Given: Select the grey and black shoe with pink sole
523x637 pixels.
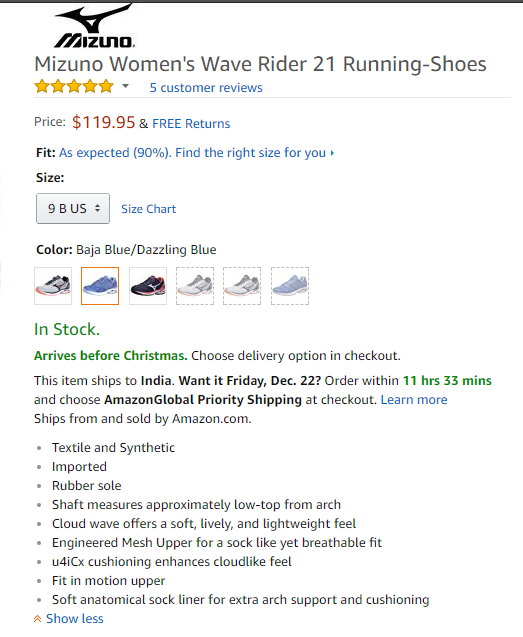Looking at the screenshot, I should pyautogui.click(x=53, y=286).
